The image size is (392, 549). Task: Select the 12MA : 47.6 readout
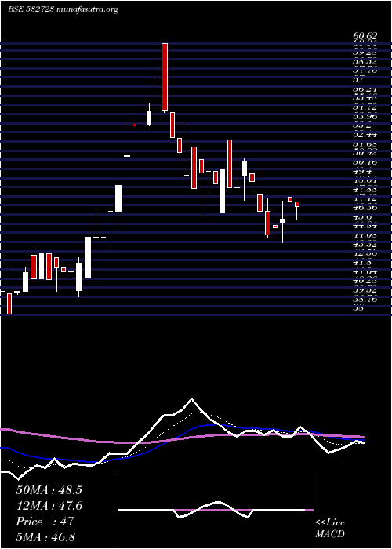[x=49, y=506]
